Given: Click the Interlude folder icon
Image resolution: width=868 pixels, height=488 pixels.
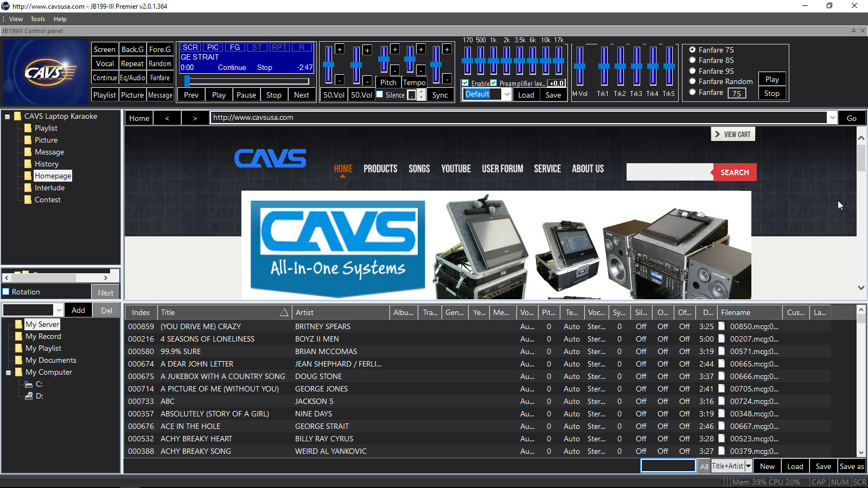Looking at the screenshot, I should pyautogui.click(x=28, y=188).
